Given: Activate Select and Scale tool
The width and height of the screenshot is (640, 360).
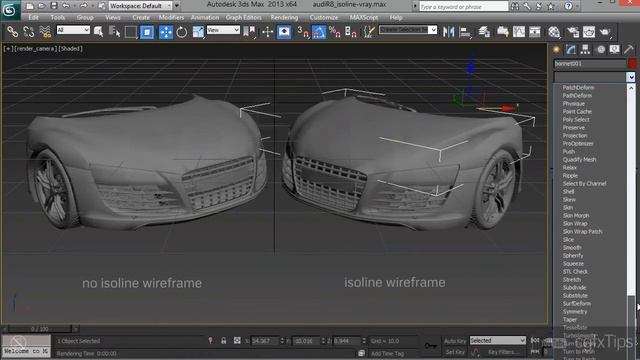Looking at the screenshot, I should tap(198, 31).
